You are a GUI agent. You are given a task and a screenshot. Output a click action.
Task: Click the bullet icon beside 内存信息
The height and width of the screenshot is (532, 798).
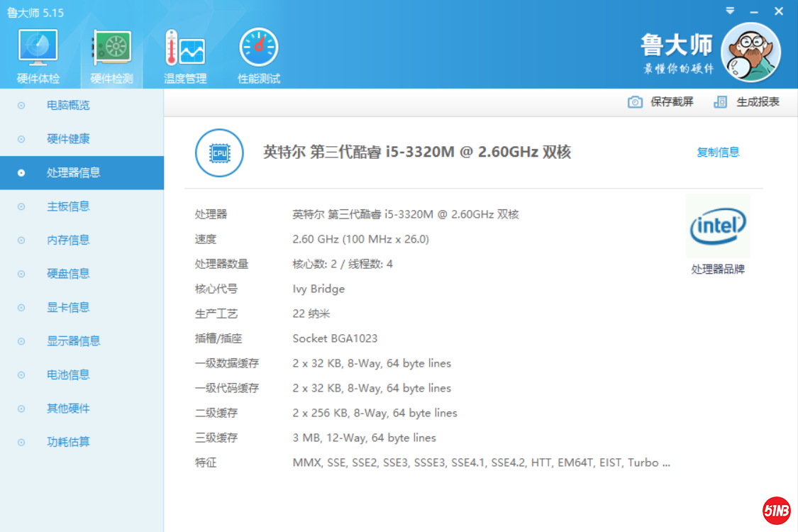(21, 240)
